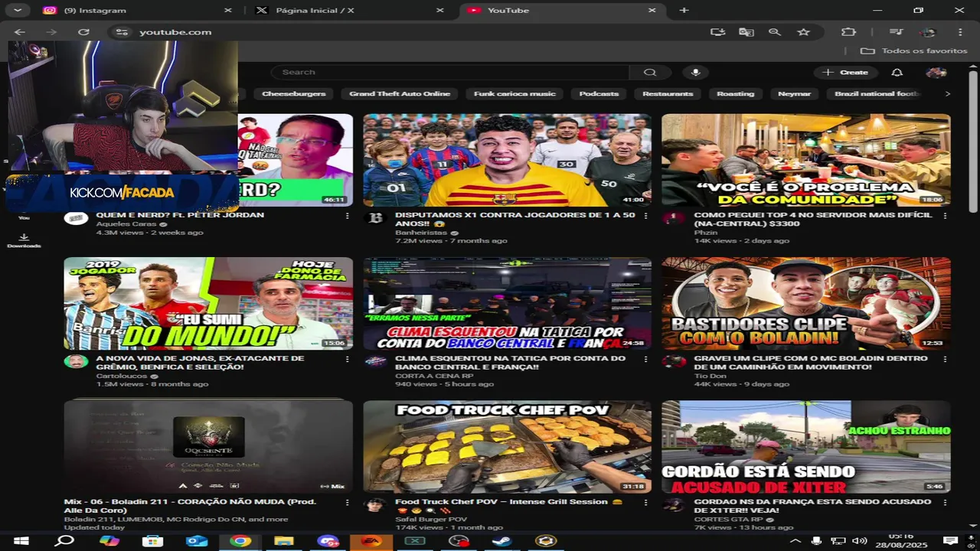Show more filter chips with right arrow
Screen dimensions: 980x551
(948, 93)
